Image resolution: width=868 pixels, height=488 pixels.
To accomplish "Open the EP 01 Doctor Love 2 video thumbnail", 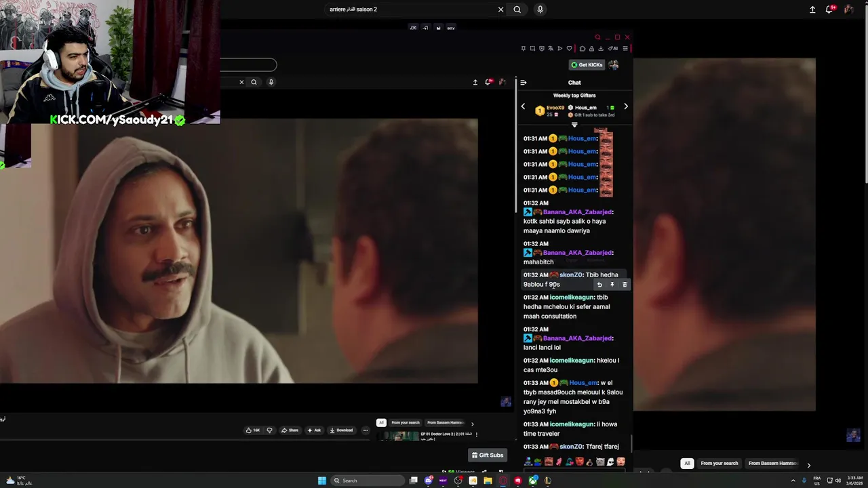I will coord(397,436).
